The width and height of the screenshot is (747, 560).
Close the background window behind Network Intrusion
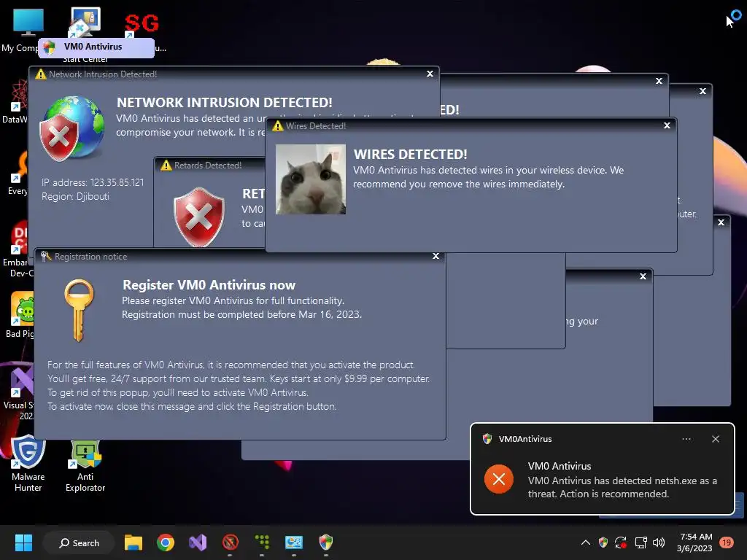[x=659, y=81]
